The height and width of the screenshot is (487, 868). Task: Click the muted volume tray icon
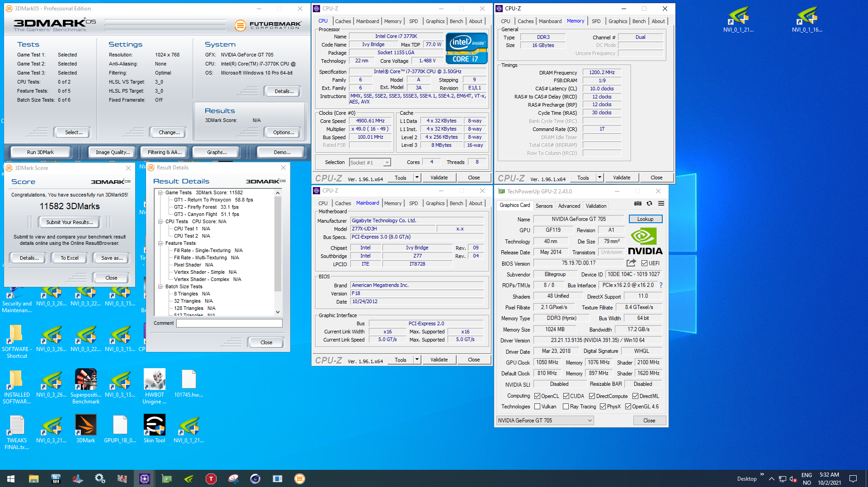(x=793, y=479)
